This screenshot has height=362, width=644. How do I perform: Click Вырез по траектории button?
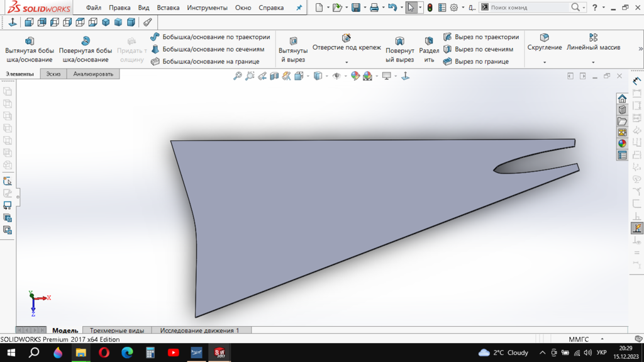click(x=481, y=37)
